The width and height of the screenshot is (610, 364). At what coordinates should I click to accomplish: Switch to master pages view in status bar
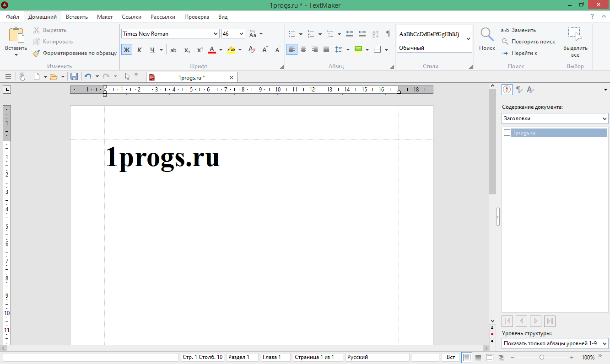click(x=490, y=357)
